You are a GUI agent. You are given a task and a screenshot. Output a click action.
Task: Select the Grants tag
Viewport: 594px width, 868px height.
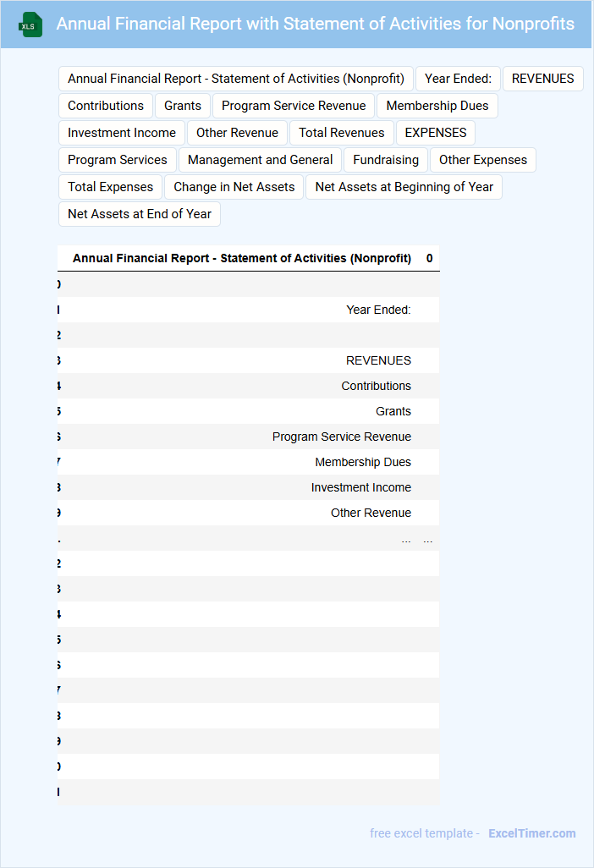tap(183, 106)
